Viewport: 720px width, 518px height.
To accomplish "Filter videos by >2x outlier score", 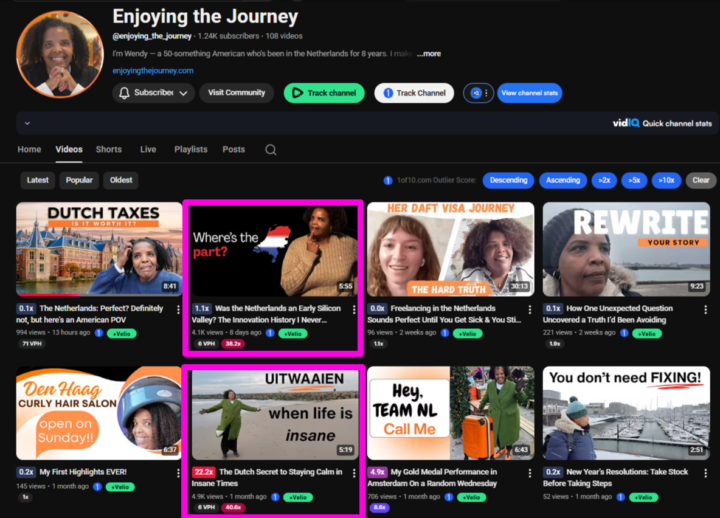I will coord(604,180).
